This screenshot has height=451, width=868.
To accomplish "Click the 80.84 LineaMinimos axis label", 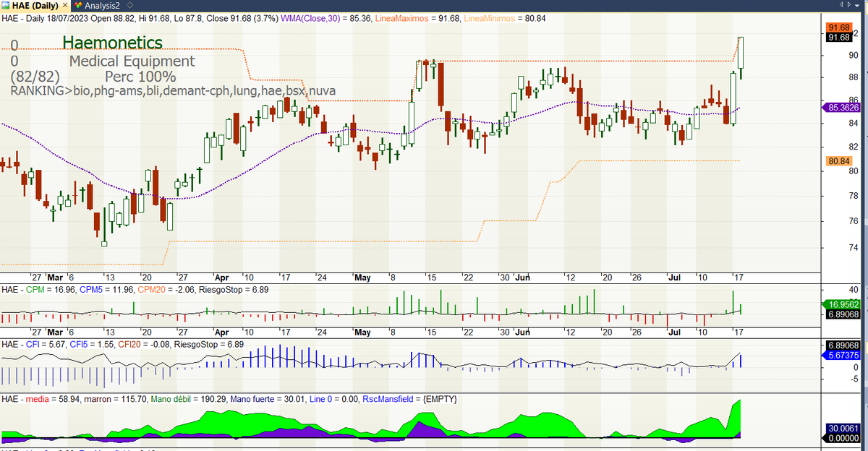I will (839, 160).
